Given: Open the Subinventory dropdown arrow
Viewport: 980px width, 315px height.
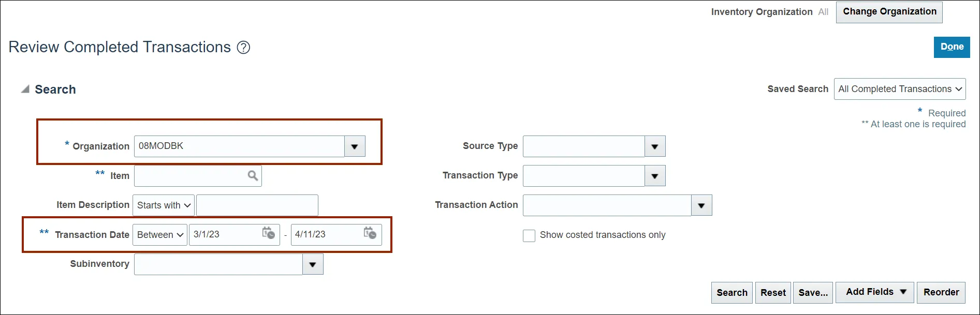Looking at the screenshot, I should click(312, 264).
